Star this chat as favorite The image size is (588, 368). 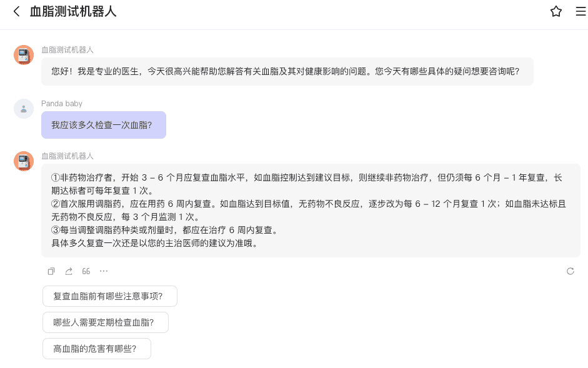pyautogui.click(x=556, y=11)
